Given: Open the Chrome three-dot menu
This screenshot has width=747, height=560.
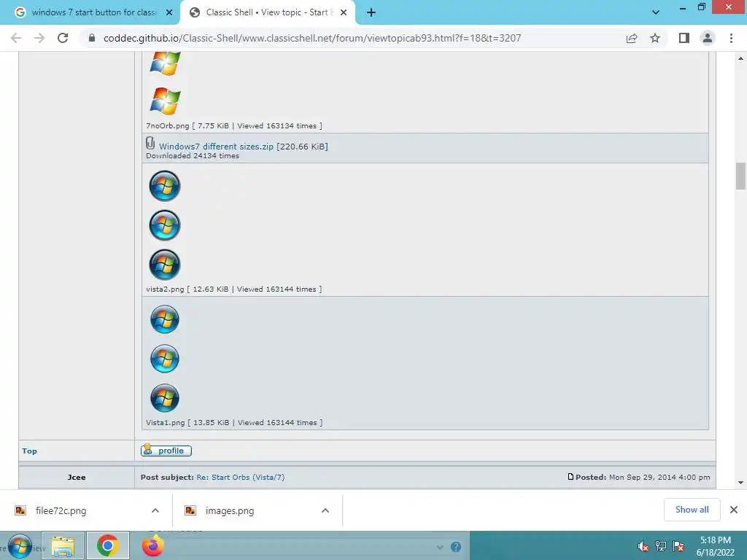Looking at the screenshot, I should pos(731,38).
